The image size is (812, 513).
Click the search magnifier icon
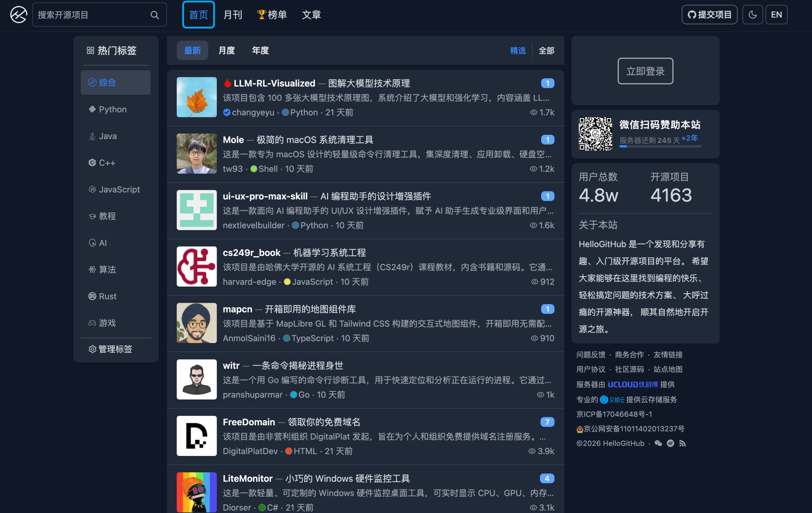click(x=155, y=15)
